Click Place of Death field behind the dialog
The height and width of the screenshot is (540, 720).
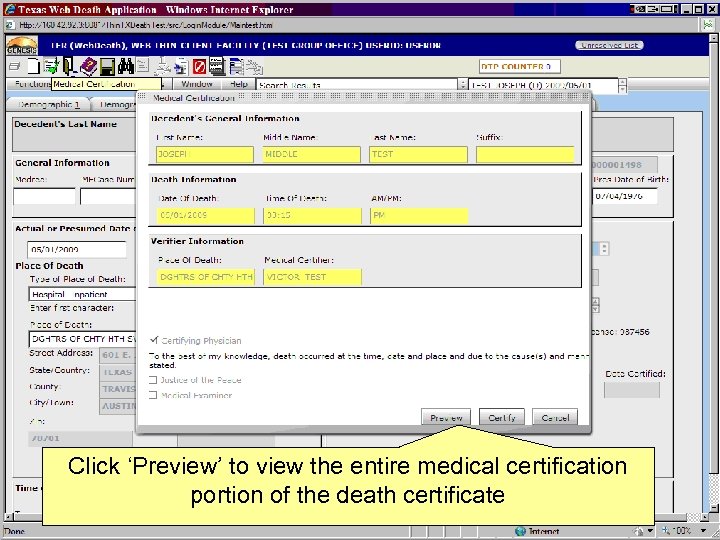tap(82, 339)
